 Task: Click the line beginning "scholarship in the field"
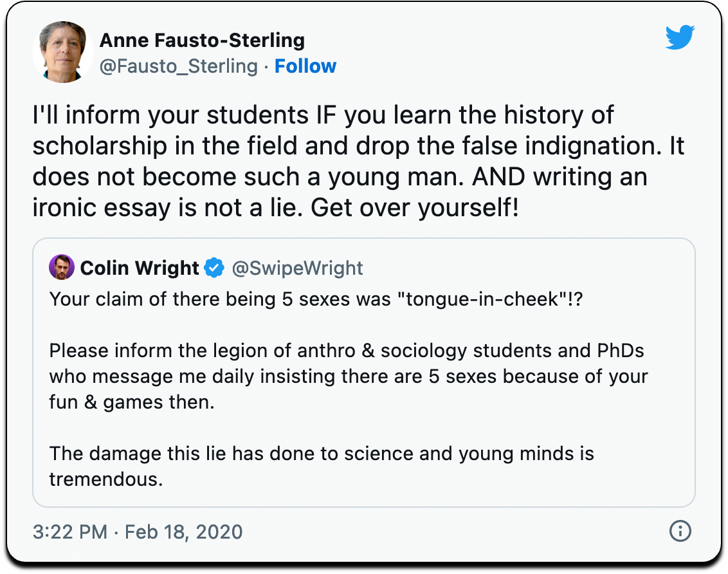click(x=358, y=146)
